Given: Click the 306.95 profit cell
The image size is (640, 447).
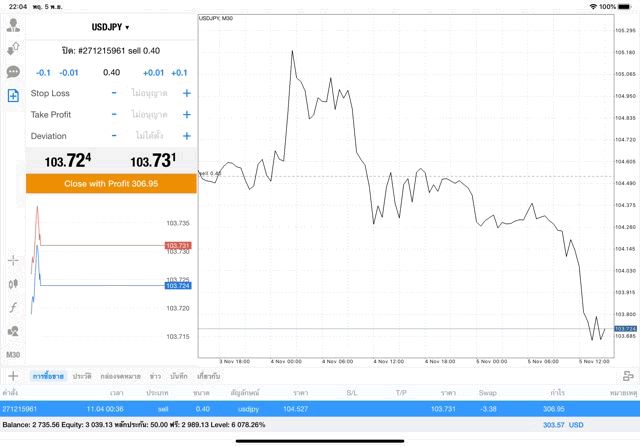Looking at the screenshot, I should 553,409.
